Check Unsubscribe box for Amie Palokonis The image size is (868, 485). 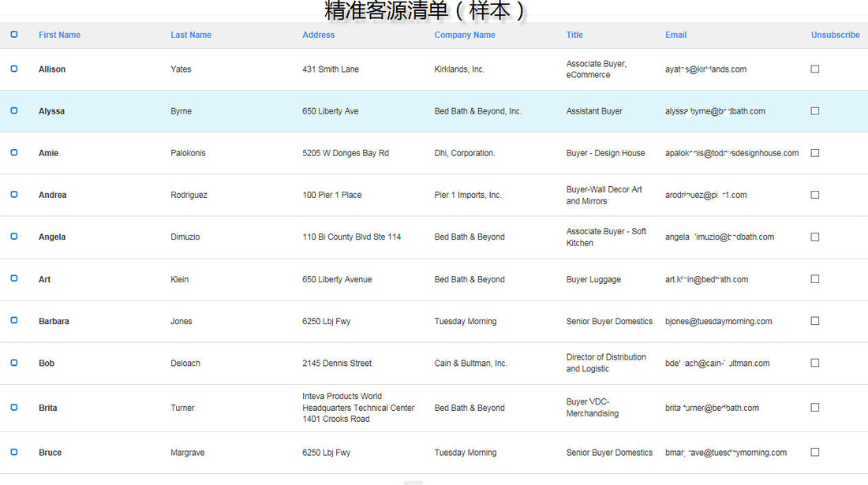pos(815,153)
